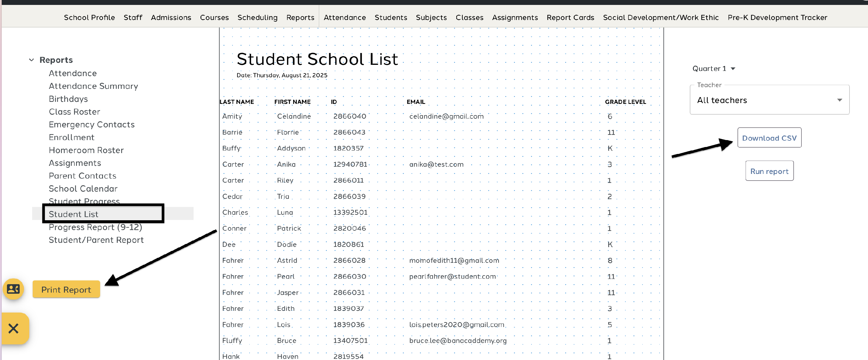Click email momofedith11@gmail.com
This screenshot has height=360, width=868.
point(454,260)
